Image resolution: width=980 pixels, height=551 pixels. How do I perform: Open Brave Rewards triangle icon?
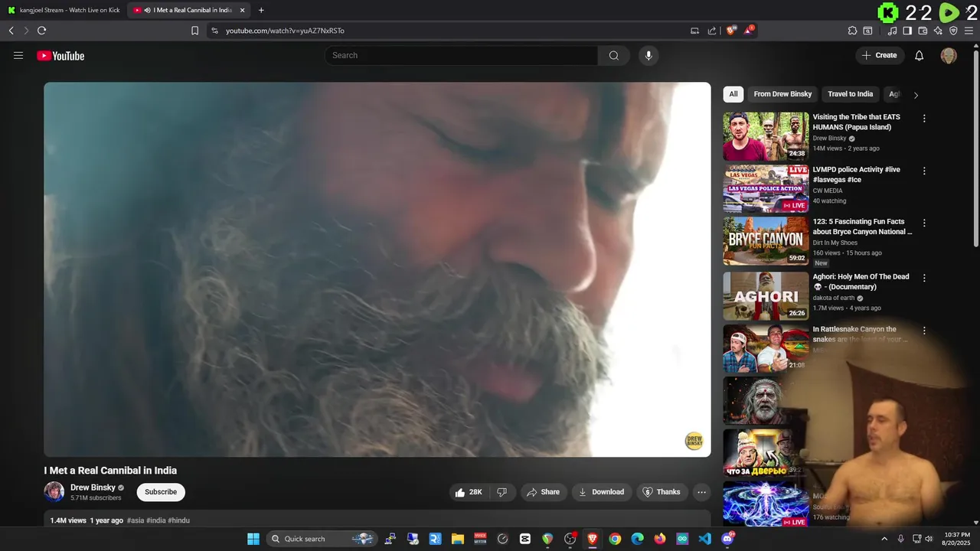point(749,31)
